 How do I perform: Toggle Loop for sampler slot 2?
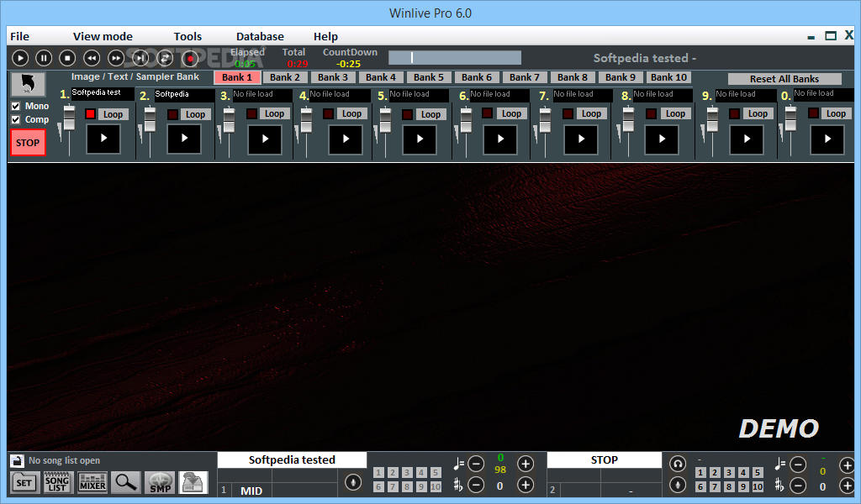pyautogui.click(x=195, y=114)
